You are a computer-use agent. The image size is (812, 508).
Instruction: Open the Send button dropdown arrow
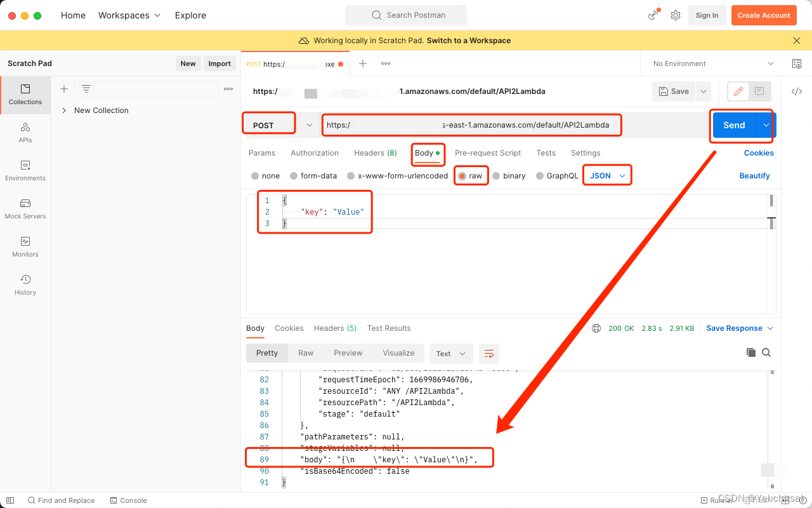point(766,125)
